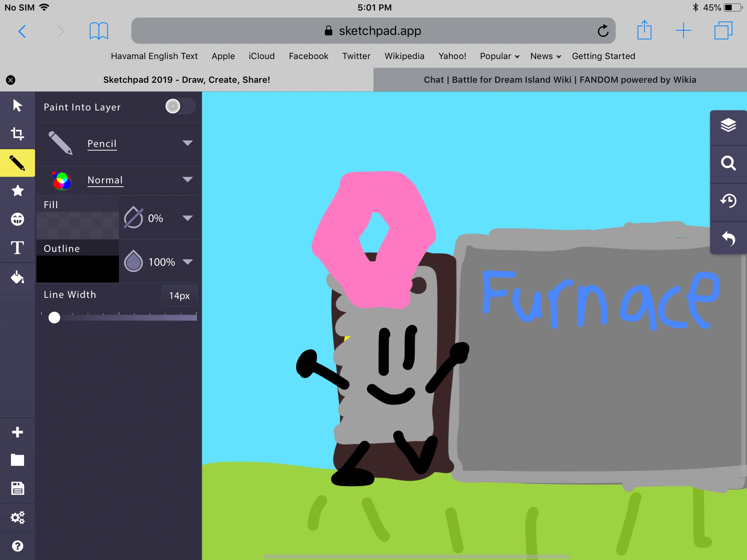This screenshot has width=747, height=560.
Task: Click the black Outline color swatch
Action: tap(77, 269)
